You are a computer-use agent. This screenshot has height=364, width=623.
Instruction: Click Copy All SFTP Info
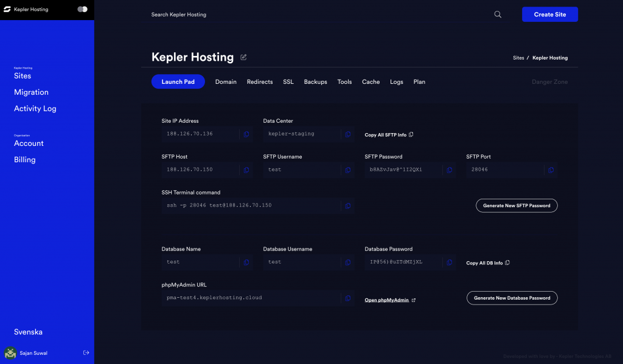pos(389,135)
